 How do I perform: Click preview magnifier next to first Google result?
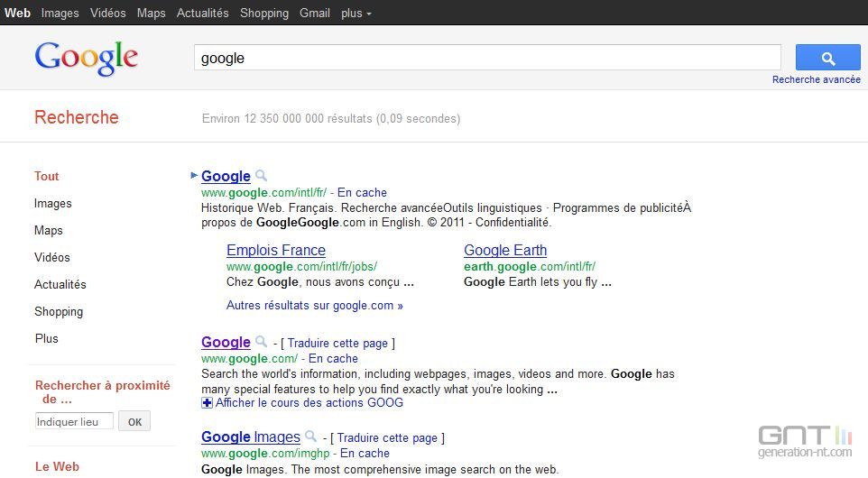coord(261,176)
